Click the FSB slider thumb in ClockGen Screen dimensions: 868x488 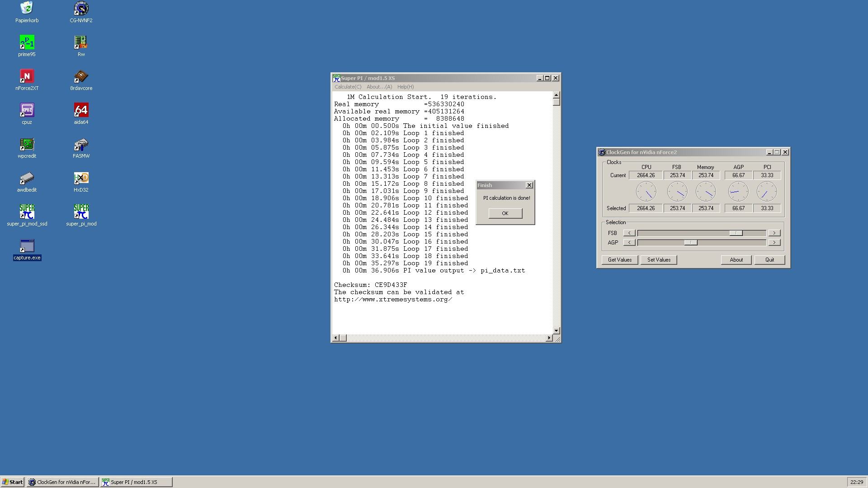(736, 233)
